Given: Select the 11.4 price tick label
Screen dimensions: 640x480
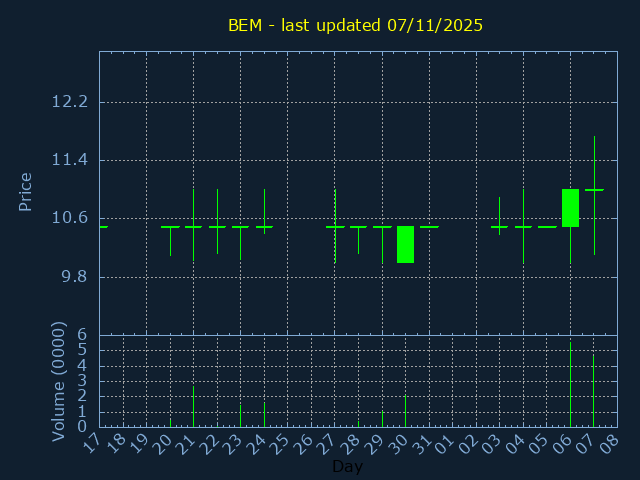Looking at the screenshot, I should pos(69,160).
